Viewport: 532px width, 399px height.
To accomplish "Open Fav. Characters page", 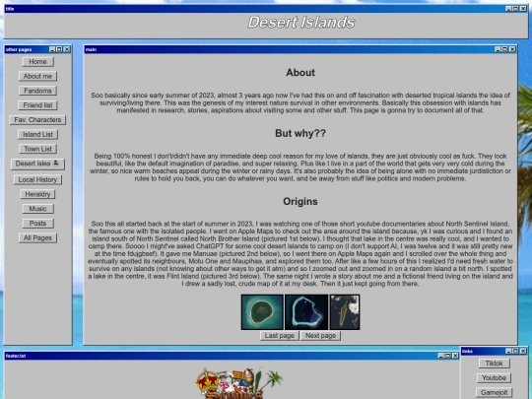I will point(37,120).
